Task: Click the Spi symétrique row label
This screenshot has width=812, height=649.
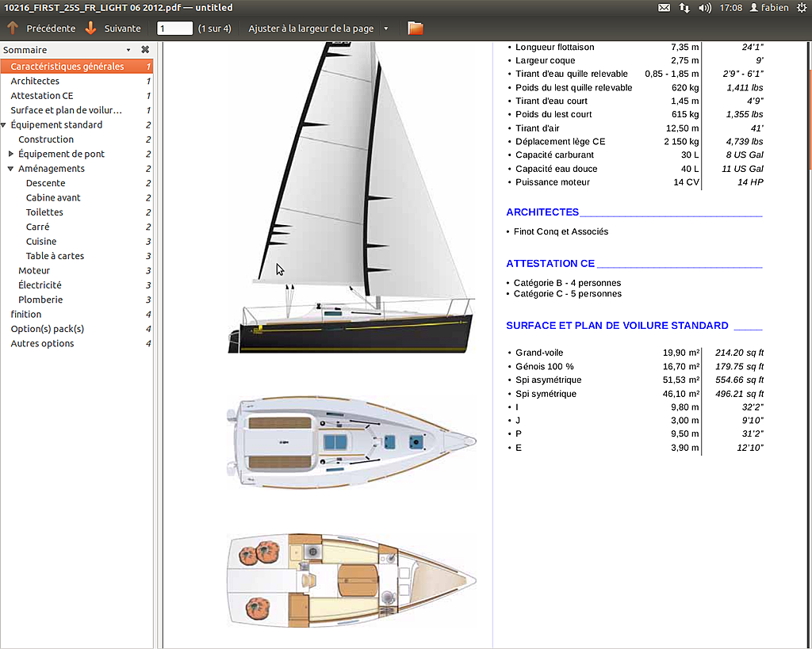Action: 546,394
